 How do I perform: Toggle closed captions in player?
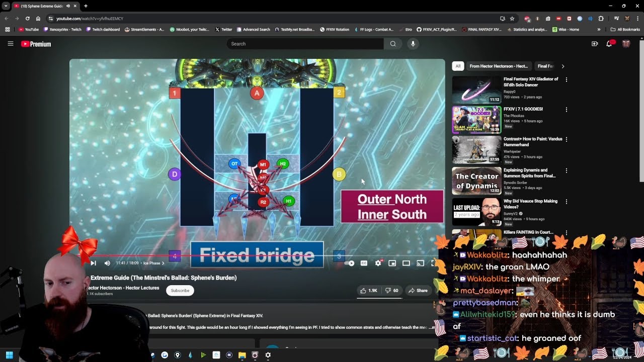click(364, 263)
